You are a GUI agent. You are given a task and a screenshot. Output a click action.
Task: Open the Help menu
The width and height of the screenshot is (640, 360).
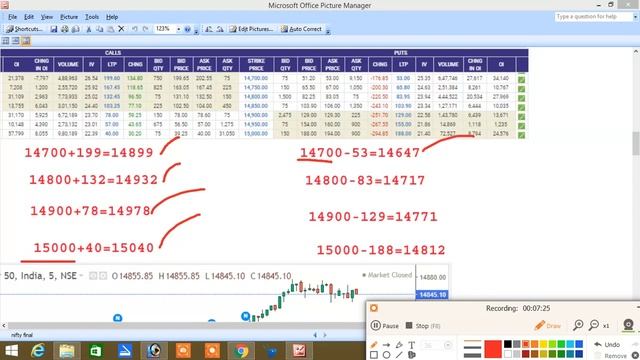(x=112, y=17)
